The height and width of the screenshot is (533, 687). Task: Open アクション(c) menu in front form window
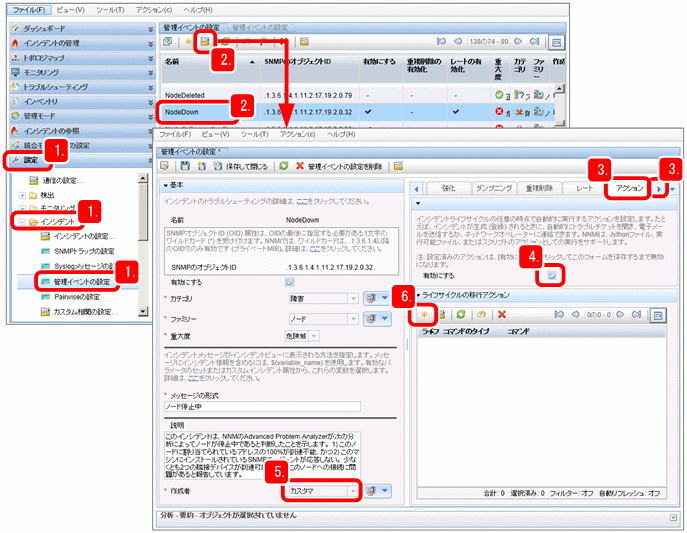coord(297,134)
